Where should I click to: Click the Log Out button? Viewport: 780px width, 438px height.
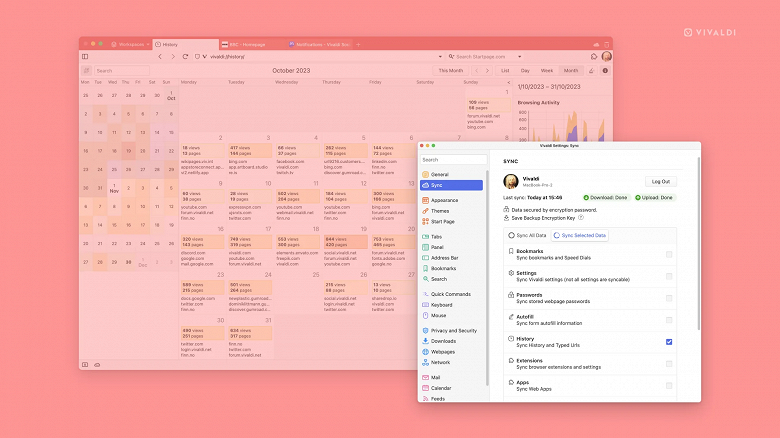(661, 182)
